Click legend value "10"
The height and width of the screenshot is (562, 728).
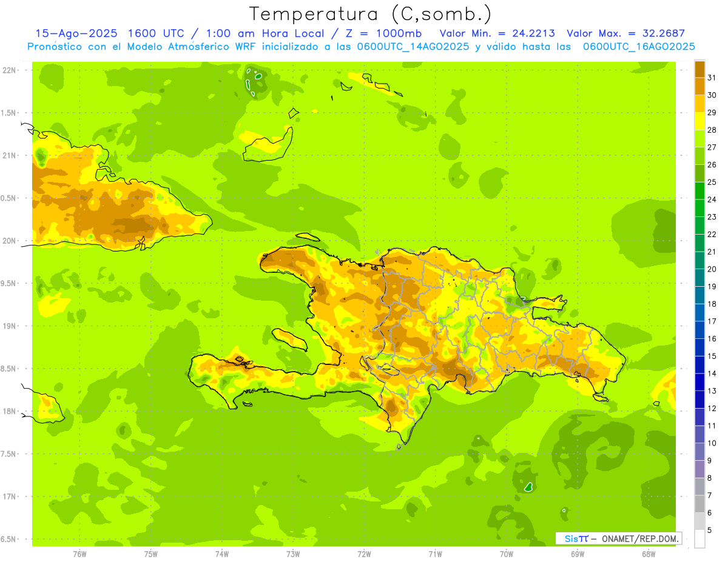[712, 443]
